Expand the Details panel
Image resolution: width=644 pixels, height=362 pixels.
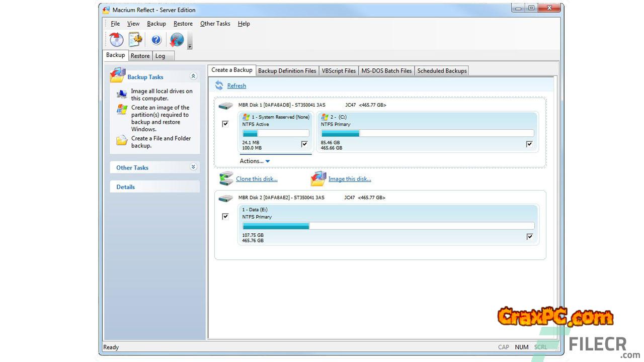[x=155, y=187]
